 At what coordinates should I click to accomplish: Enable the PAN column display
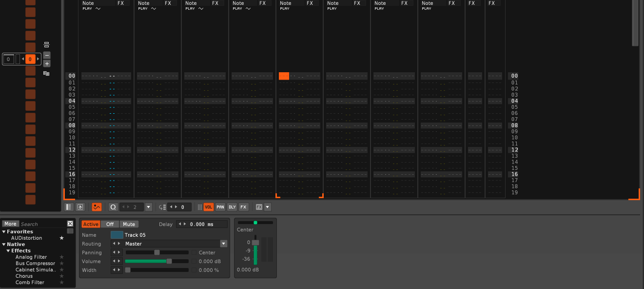pyautogui.click(x=220, y=207)
